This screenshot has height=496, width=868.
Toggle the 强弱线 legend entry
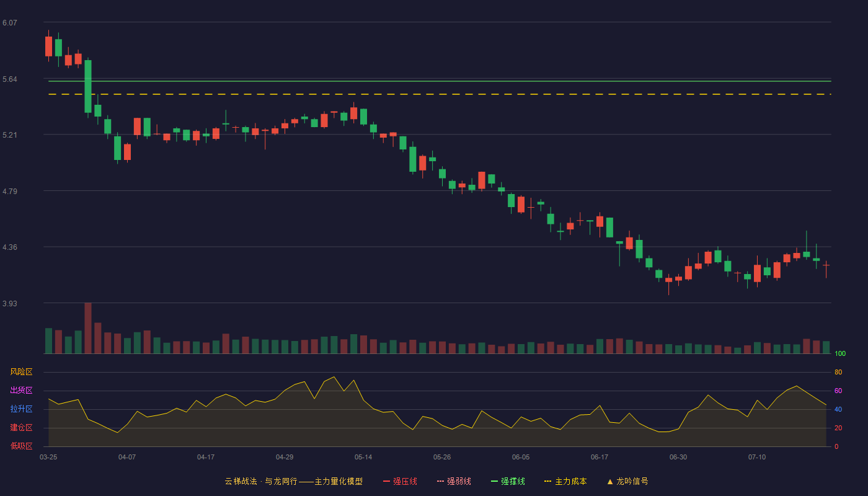coord(454,481)
